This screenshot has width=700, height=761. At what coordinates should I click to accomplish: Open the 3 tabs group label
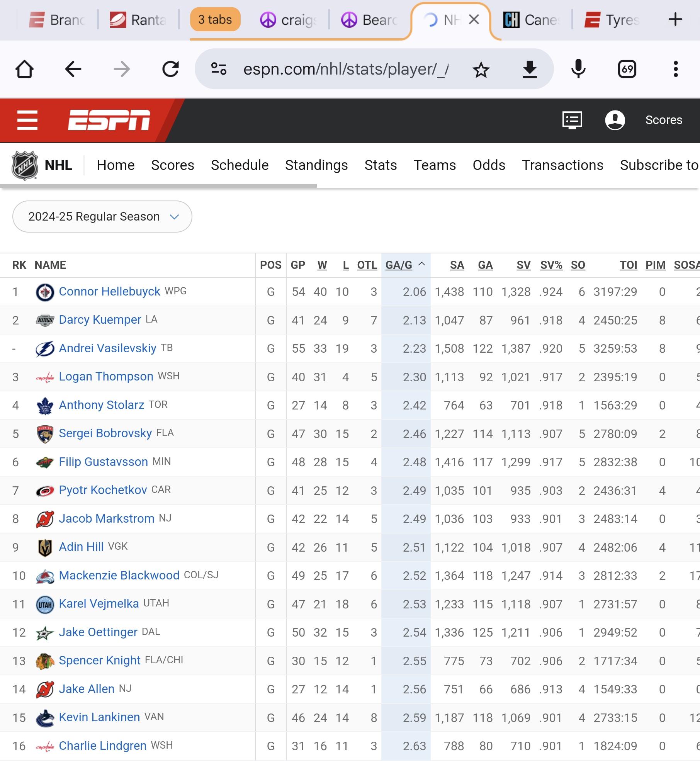point(215,19)
